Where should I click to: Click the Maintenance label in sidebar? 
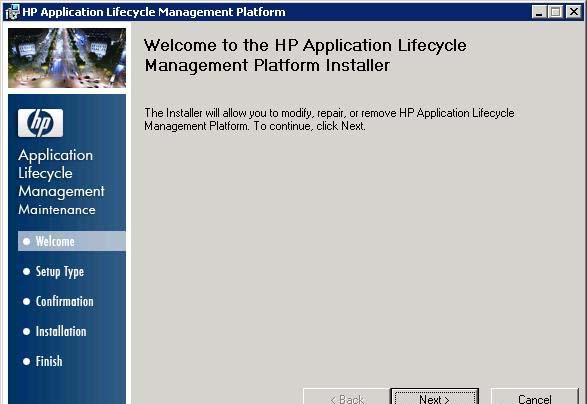point(57,210)
